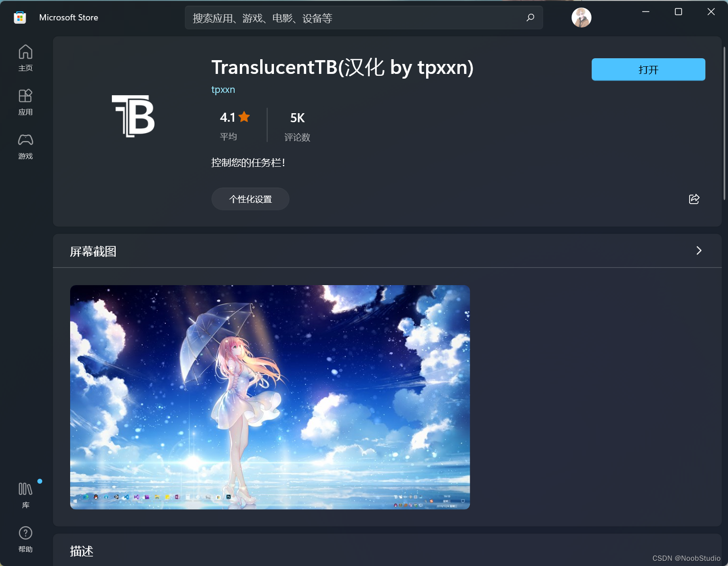The width and height of the screenshot is (728, 566).
Task: Maximize the Microsoft Store window
Action: 678,12
